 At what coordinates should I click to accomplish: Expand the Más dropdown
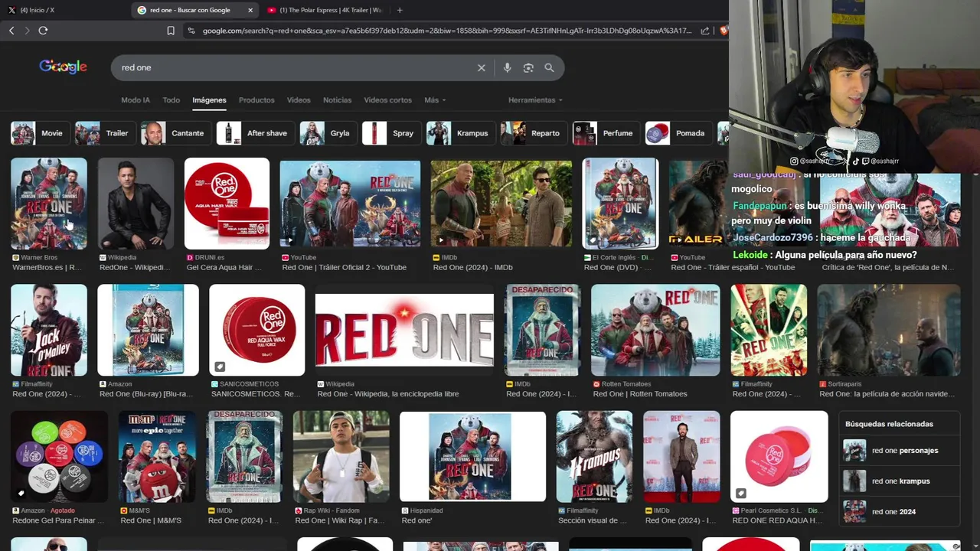tap(435, 100)
